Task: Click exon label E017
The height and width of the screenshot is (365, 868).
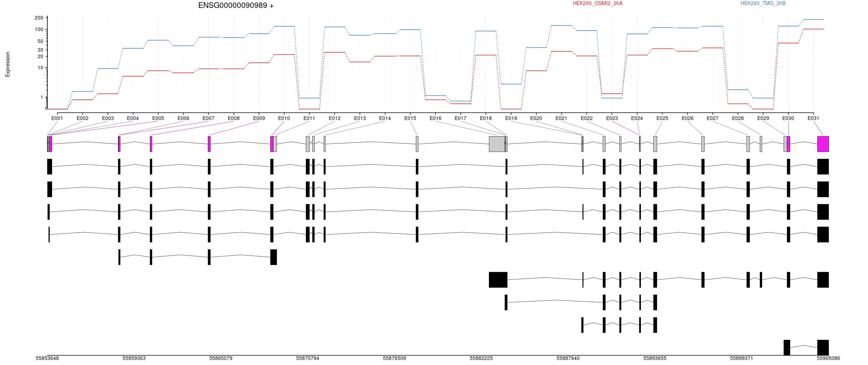Action: (460, 118)
